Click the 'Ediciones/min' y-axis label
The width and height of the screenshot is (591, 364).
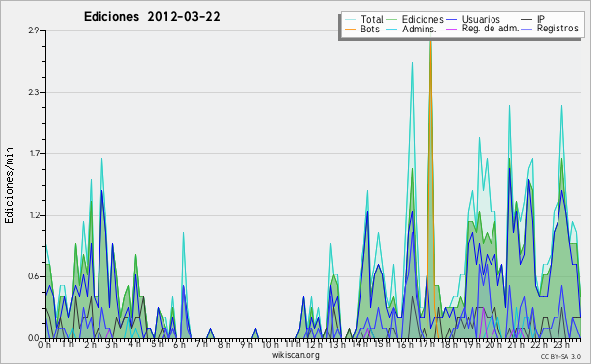pyautogui.click(x=9, y=185)
